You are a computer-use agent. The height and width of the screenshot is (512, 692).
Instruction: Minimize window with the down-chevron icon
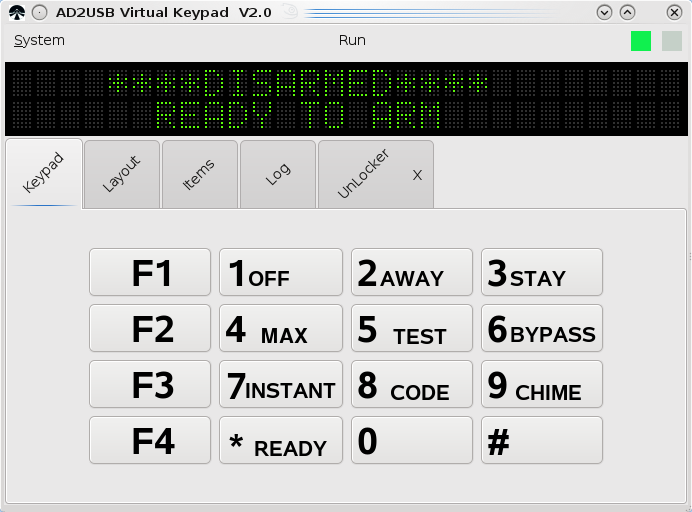coord(604,12)
